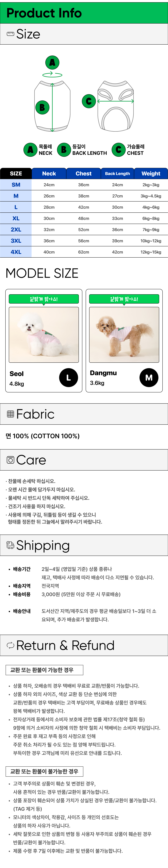Click the delivery truck icon beside Shipping
Viewport: 168px width, 868px height.
(x=11, y=545)
